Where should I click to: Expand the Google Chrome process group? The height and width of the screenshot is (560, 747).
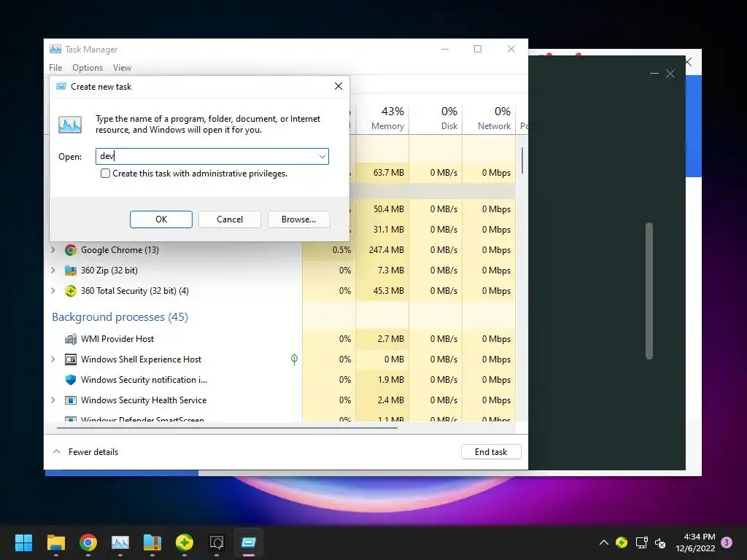(53, 250)
